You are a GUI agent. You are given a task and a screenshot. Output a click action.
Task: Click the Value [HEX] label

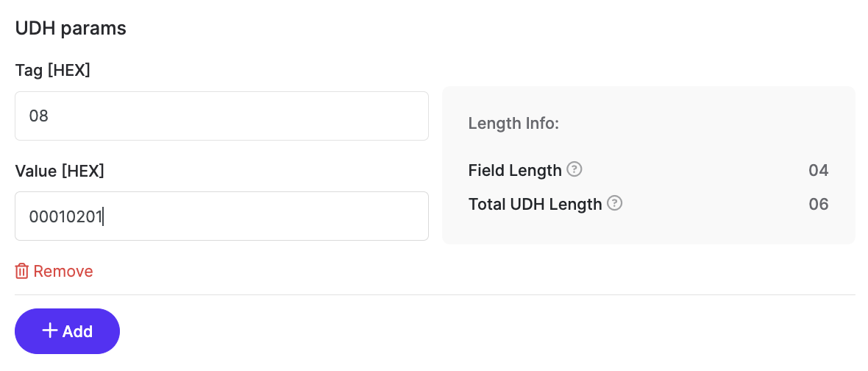[60, 171]
